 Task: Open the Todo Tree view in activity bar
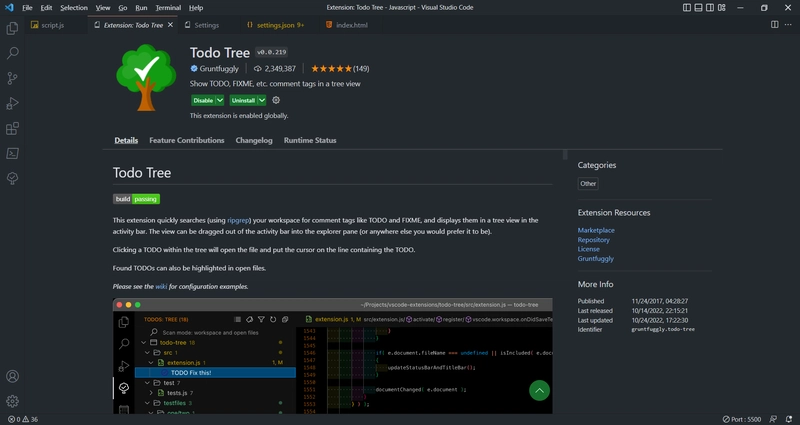tap(12, 178)
